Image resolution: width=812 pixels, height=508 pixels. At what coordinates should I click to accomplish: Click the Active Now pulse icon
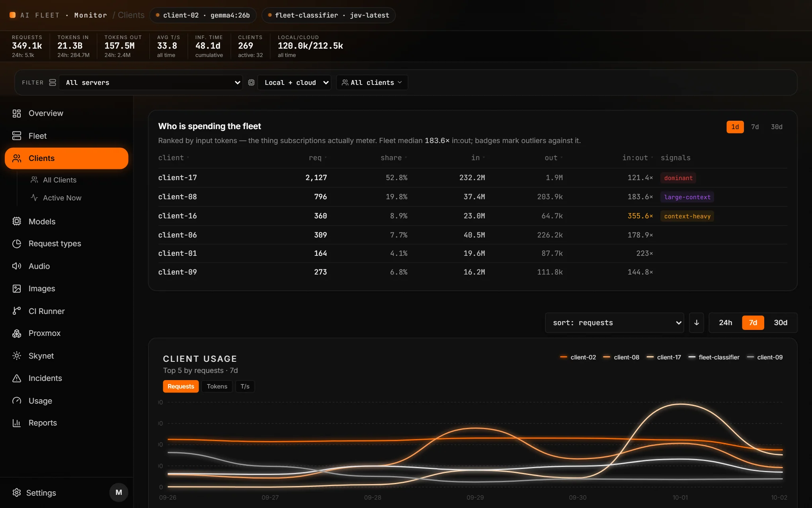tap(35, 198)
